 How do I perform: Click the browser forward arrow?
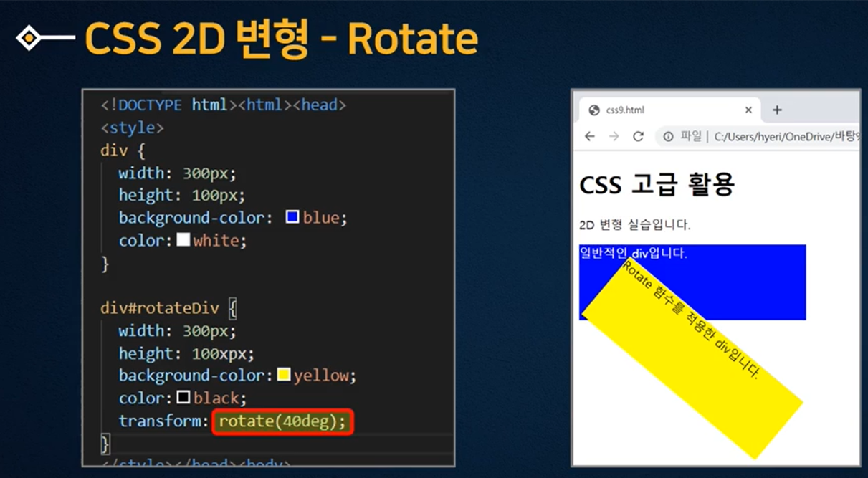(x=614, y=136)
